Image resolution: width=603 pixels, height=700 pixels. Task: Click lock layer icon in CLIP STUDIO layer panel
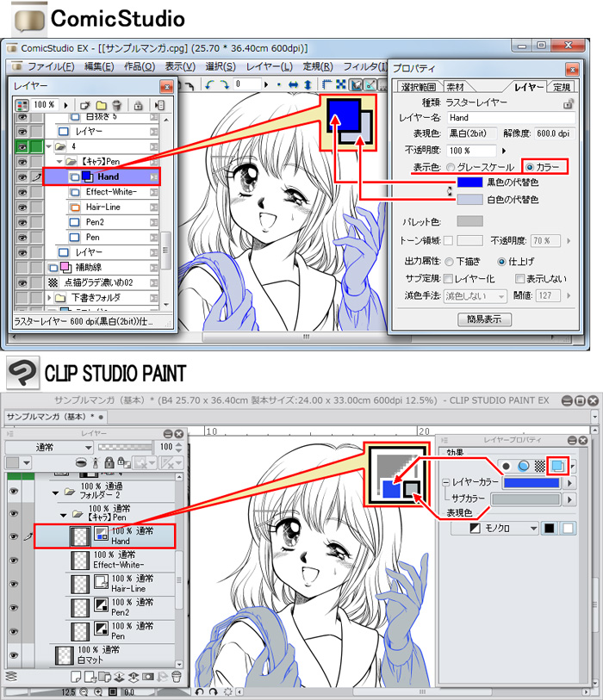(x=109, y=463)
